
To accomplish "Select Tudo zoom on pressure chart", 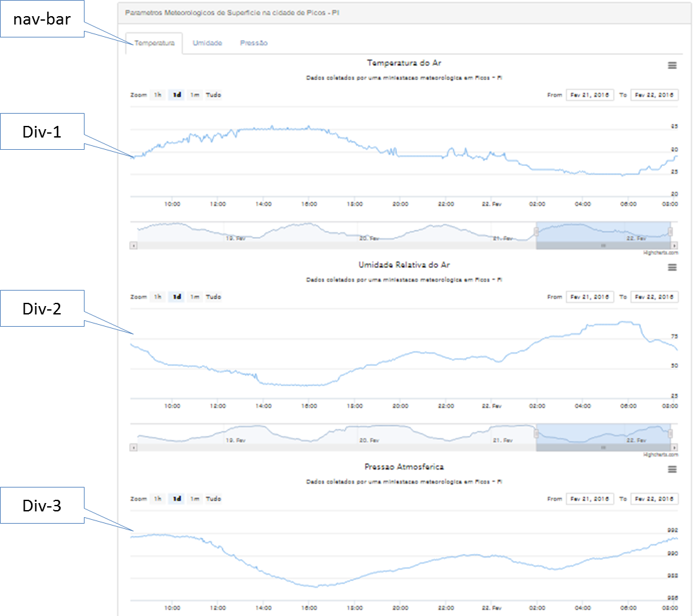I will 213,499.
